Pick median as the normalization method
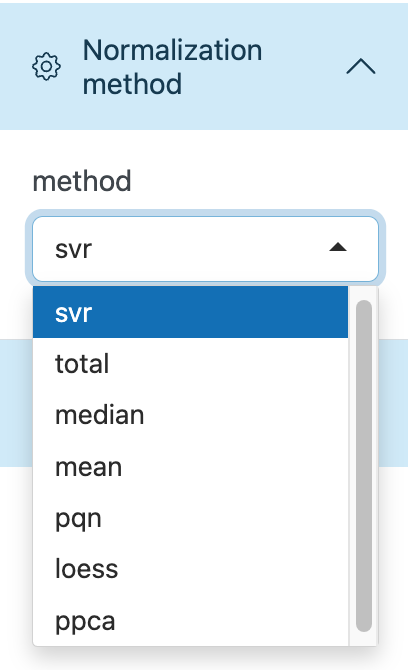This screenshot has height=670, width=408. [x=191, y=415]
